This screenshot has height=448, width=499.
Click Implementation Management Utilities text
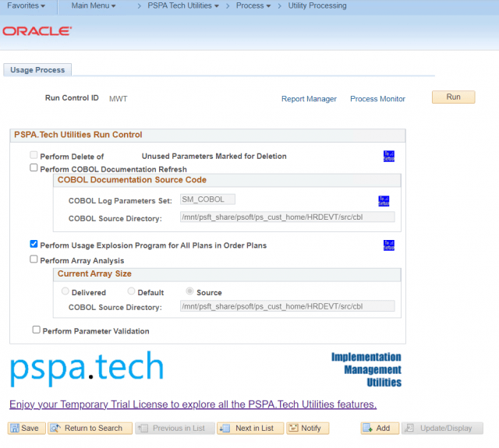366,370
